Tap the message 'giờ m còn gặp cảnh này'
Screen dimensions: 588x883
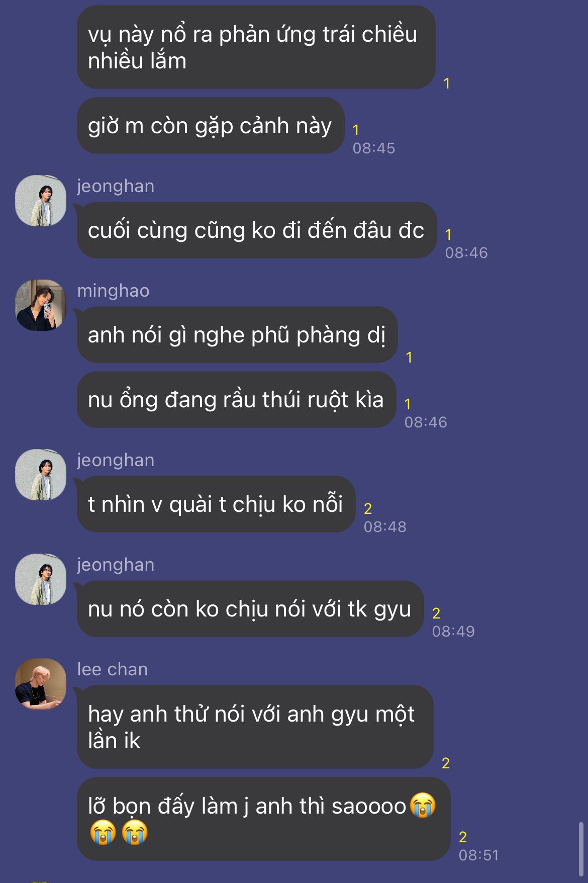pyautogui.click(x=211, y=126)
